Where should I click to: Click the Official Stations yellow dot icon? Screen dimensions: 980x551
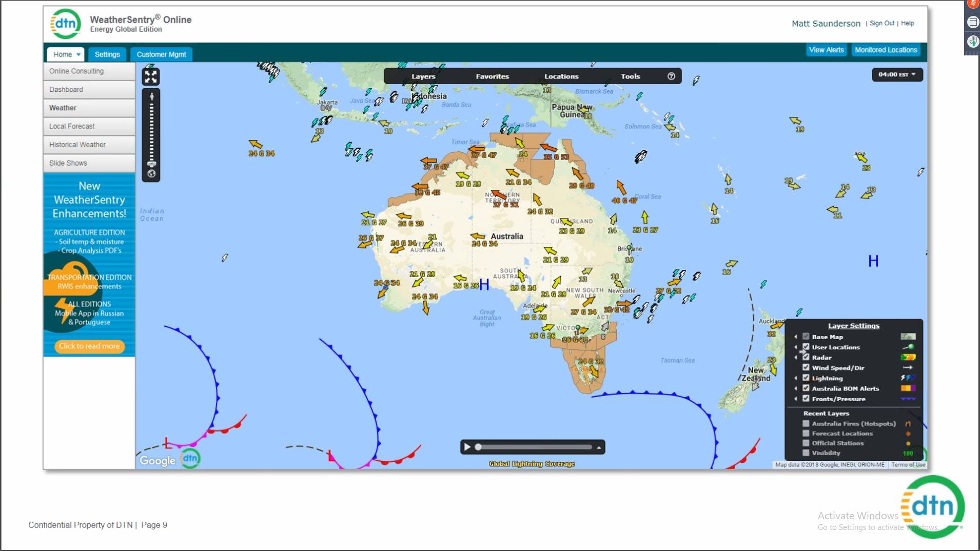908,443
